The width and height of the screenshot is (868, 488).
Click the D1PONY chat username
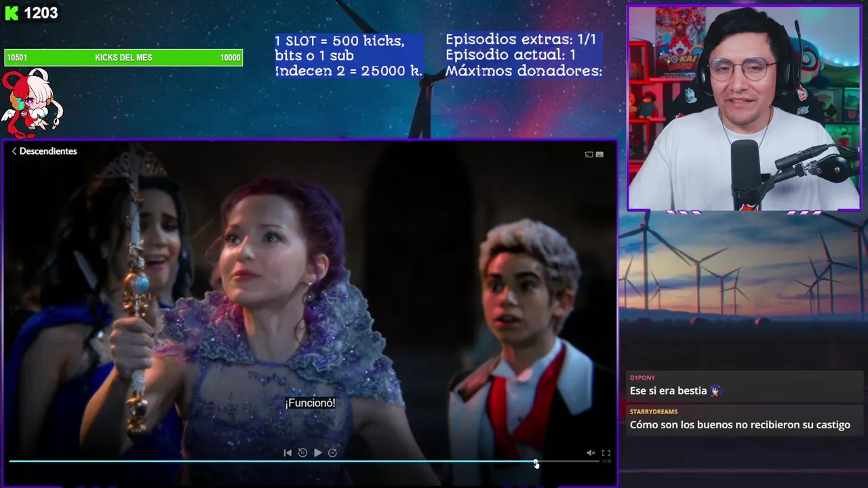tap(642, 378)
